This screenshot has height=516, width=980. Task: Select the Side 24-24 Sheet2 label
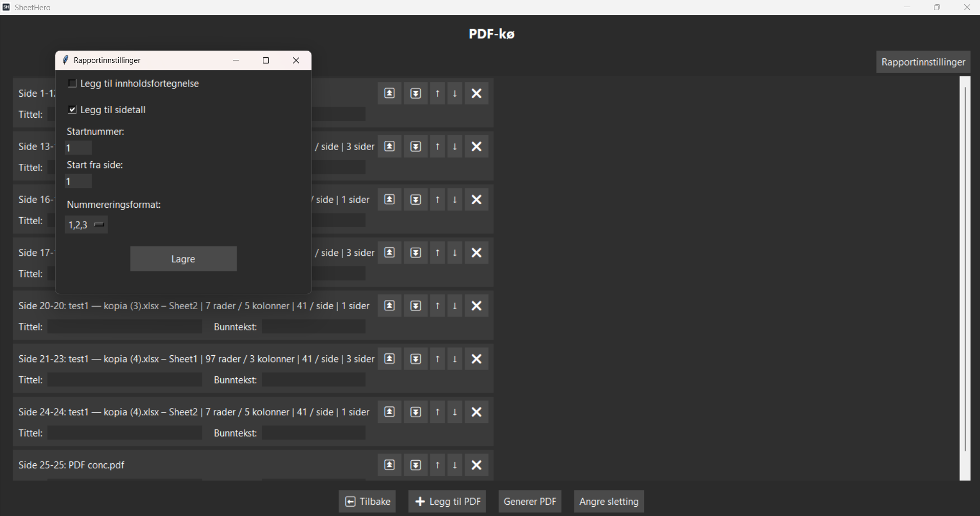tap(194, 412)
